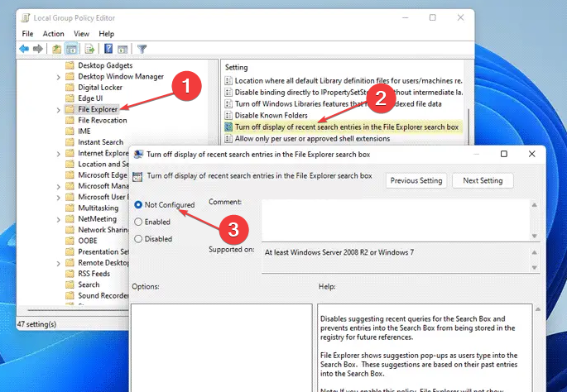Click the Back arrow toolbar icon
Screen dimensions: 567x392
tap(26, 49)
